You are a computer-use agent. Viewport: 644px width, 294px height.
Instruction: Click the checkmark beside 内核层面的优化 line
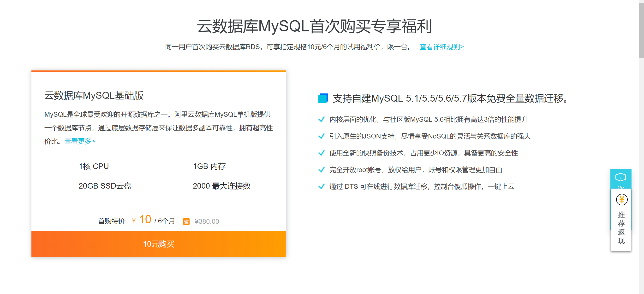[322, 120]
